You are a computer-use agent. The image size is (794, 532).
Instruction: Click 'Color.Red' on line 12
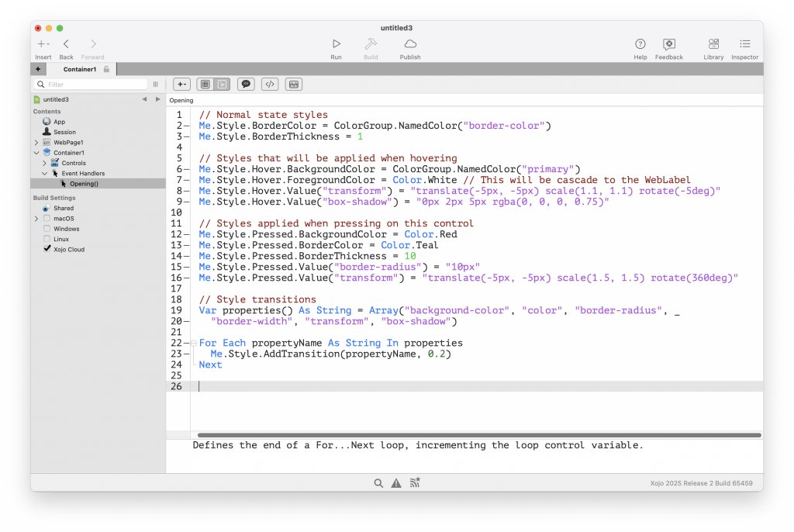(x=430, y=234)
